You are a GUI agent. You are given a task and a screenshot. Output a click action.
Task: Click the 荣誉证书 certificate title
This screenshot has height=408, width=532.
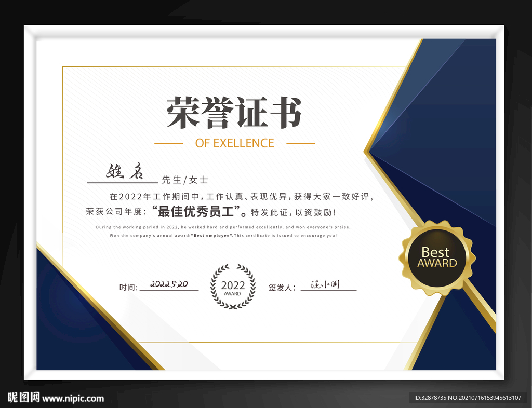(x=234, y=112)
